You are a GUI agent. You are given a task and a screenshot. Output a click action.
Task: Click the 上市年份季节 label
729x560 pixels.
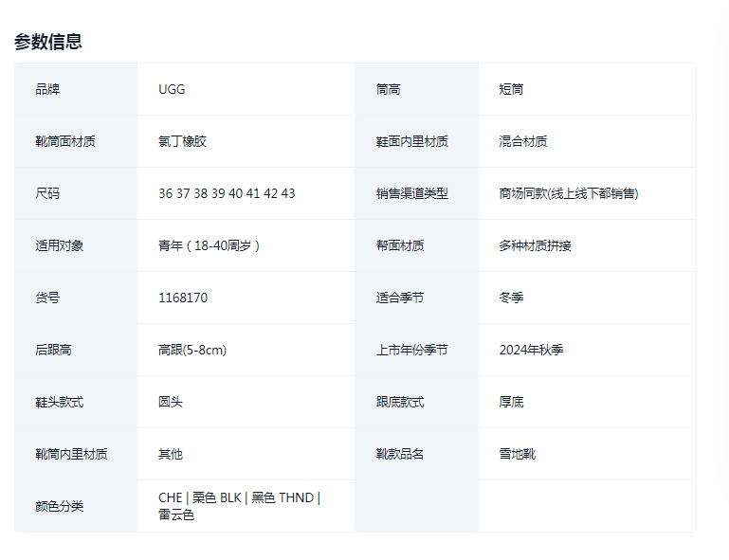coord(412,349)
